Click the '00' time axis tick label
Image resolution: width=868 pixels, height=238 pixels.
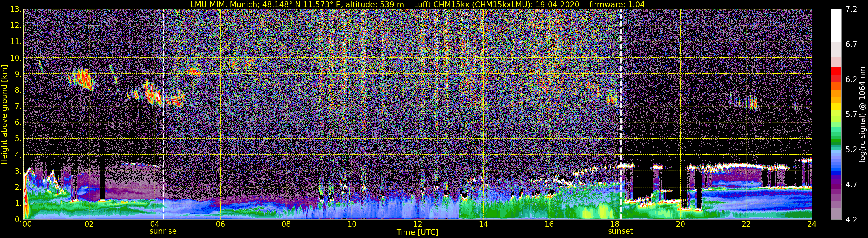click(x=27, y=224)
